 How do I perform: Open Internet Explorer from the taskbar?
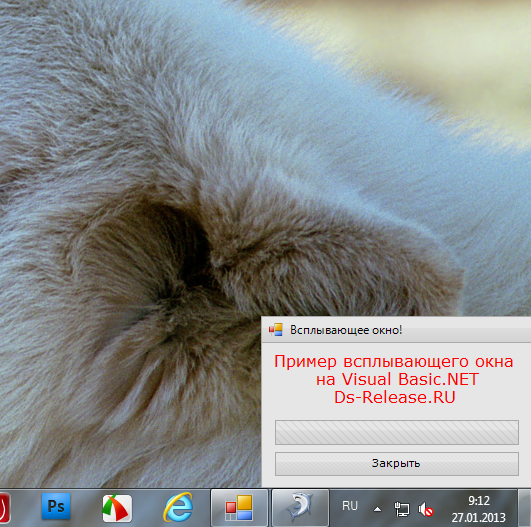point(178,507)
